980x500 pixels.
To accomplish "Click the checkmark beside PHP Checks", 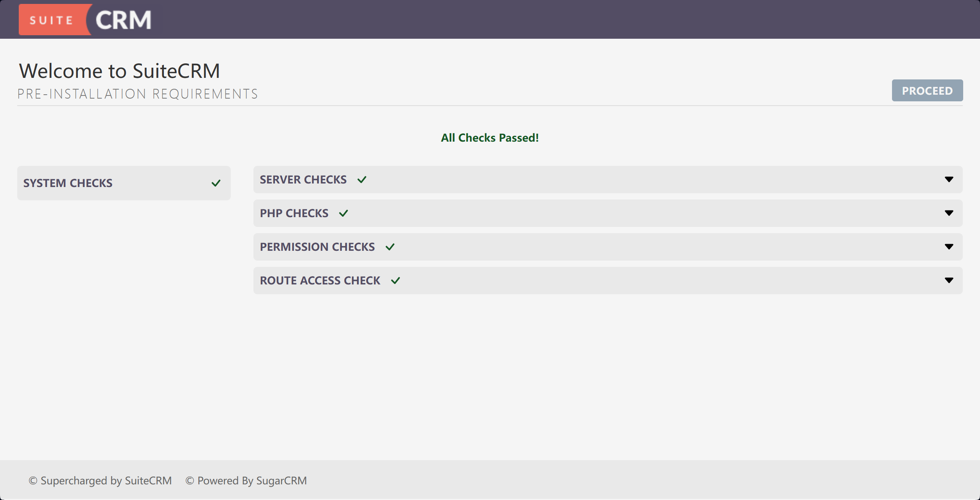I will (x=343, y=213).
